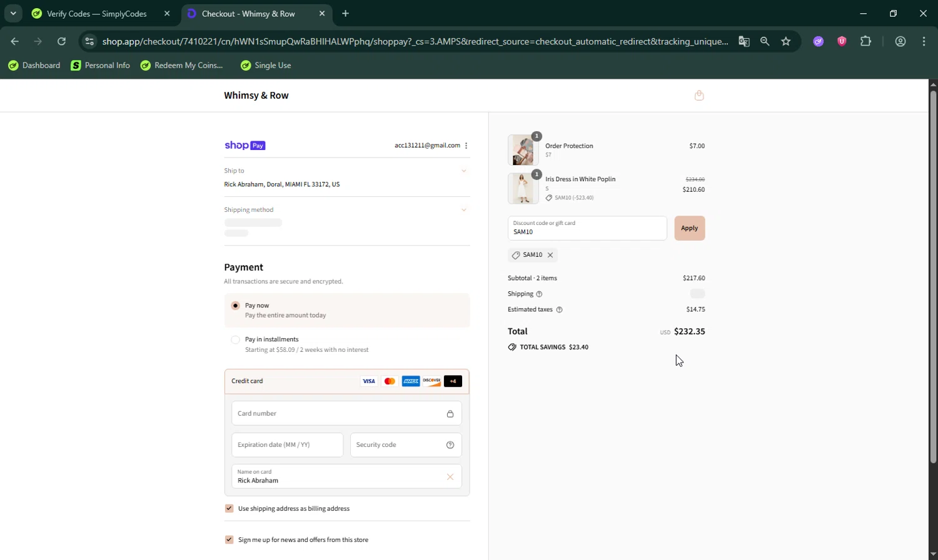This screenshot has height=560, width=938.
Task: Open Redeem My Coins bookmark
Action: (182, 66)
